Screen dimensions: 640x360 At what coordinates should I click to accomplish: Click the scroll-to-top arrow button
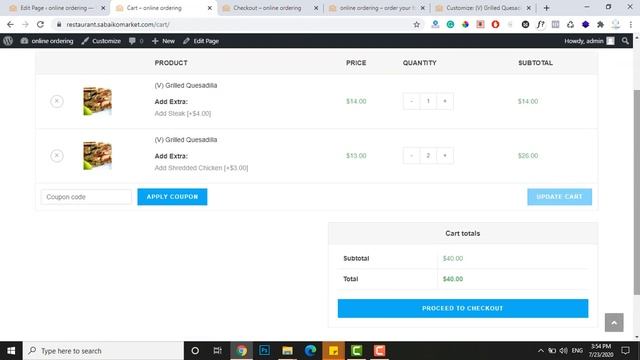tap(614, 322)
